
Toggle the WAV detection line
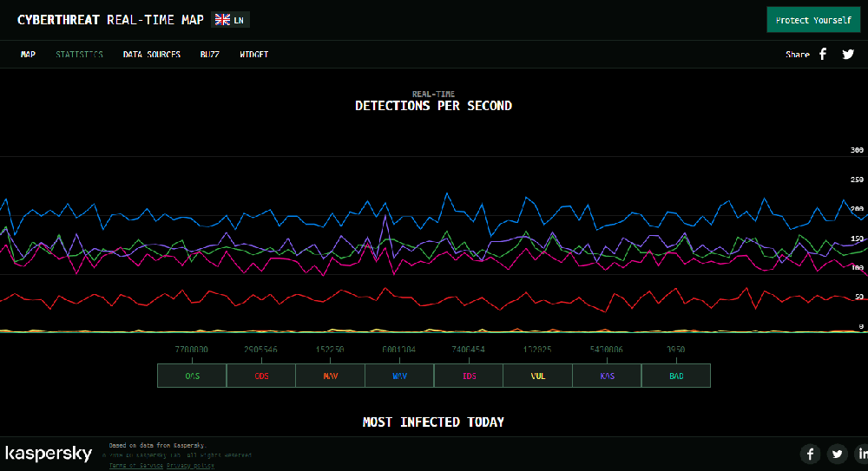(x=399, y=376)
